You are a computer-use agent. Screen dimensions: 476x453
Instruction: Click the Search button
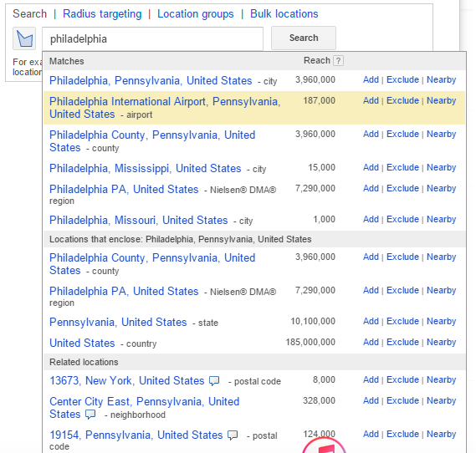(x=304, y=38)
